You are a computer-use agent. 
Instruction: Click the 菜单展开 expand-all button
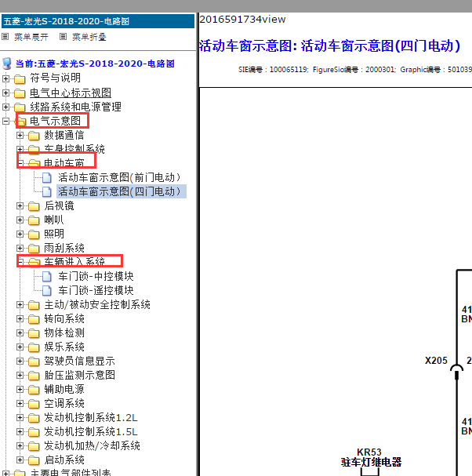pos(31,37)
